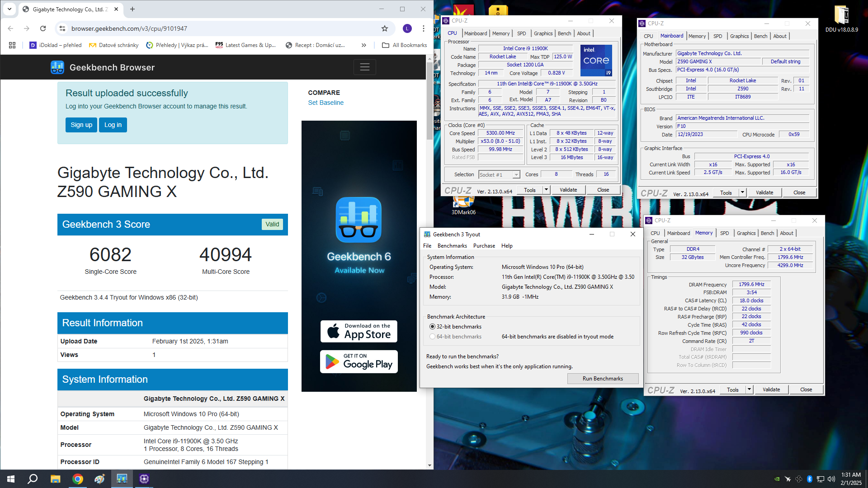Viewport: 868px width, 488px height.
Task: Open Benchmarks menu in Geekbench 3 Tryout
Action: 452,246
